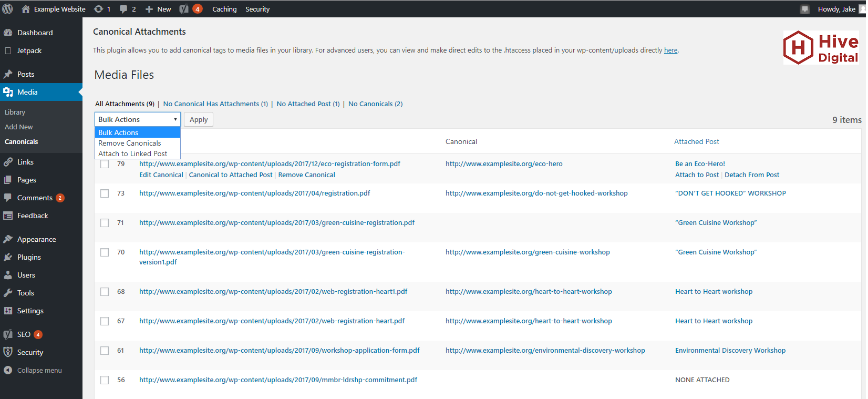This screenshot has width=868, height=399.
Task: Open Library submenu under Media
Action: tap(15, 112)
